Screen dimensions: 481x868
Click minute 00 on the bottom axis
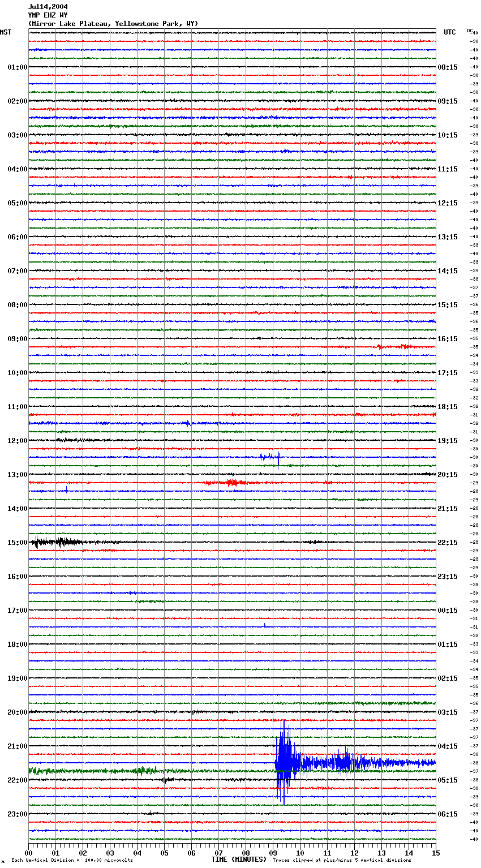pos(29,853)
